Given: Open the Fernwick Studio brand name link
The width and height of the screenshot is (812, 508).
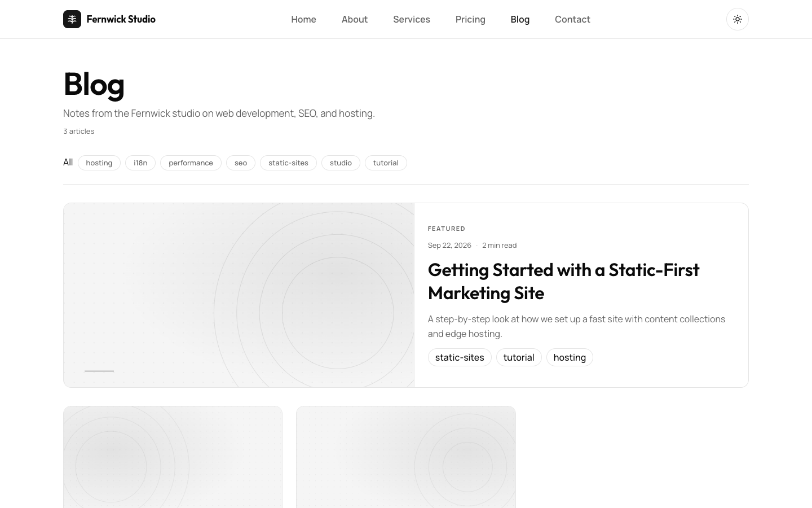Looking at the screenshot, I should [121, 19].
